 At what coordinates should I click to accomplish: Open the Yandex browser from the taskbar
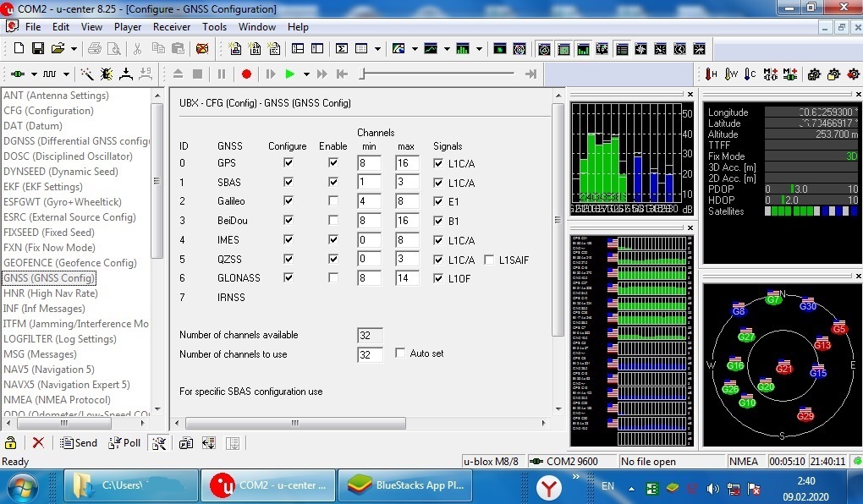[549, 486]
